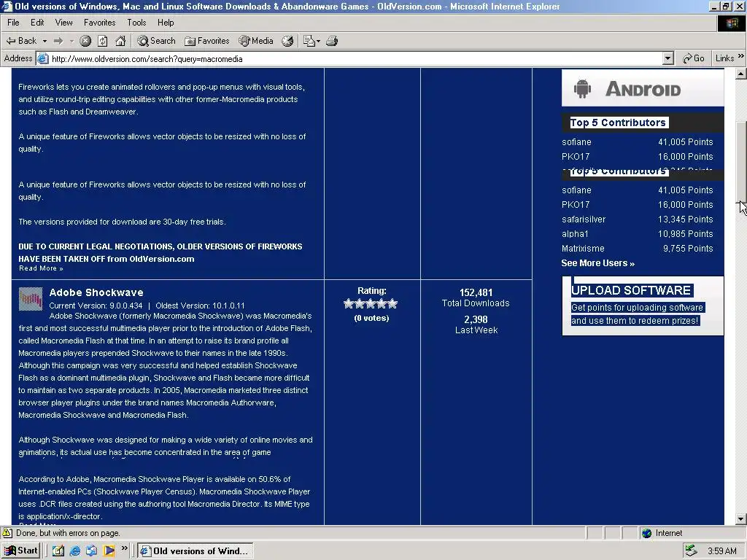Image resolution: width=747 pixels, height=560 pixels.
Task: Launch Windows Media Player from quick launch
Action: [x=109, y=551]
